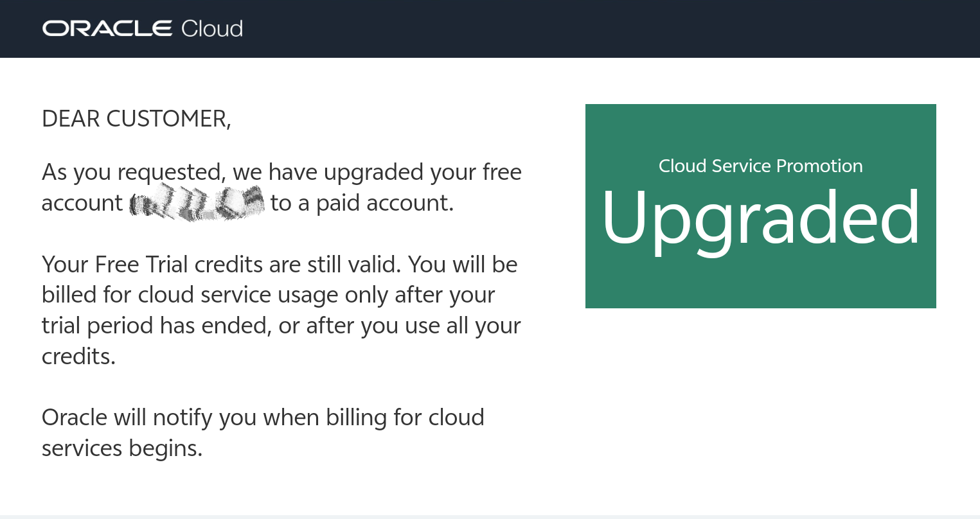
Task: Select line starting billed for cloud service
Action: pos(268,295)
